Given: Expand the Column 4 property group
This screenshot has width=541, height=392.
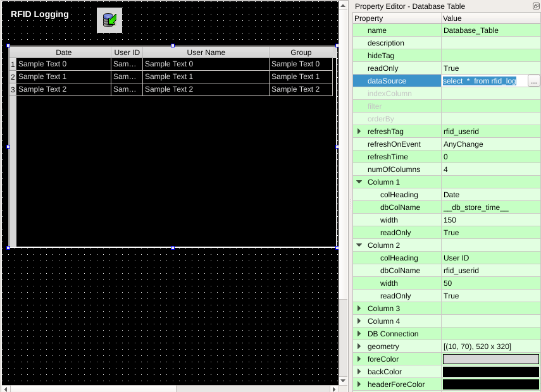Looking at the screenshot, I should tap(359, 321).
